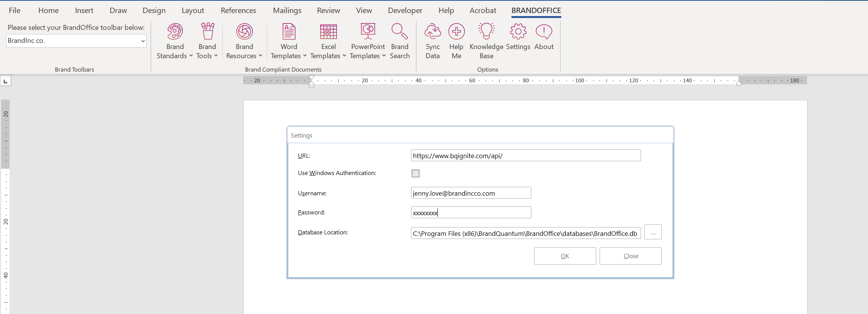Click into the URL field

(526, 155)
